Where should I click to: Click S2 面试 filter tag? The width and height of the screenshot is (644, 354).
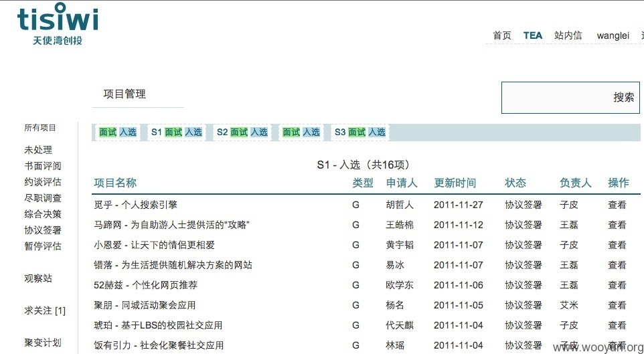[x=239, y=132]
